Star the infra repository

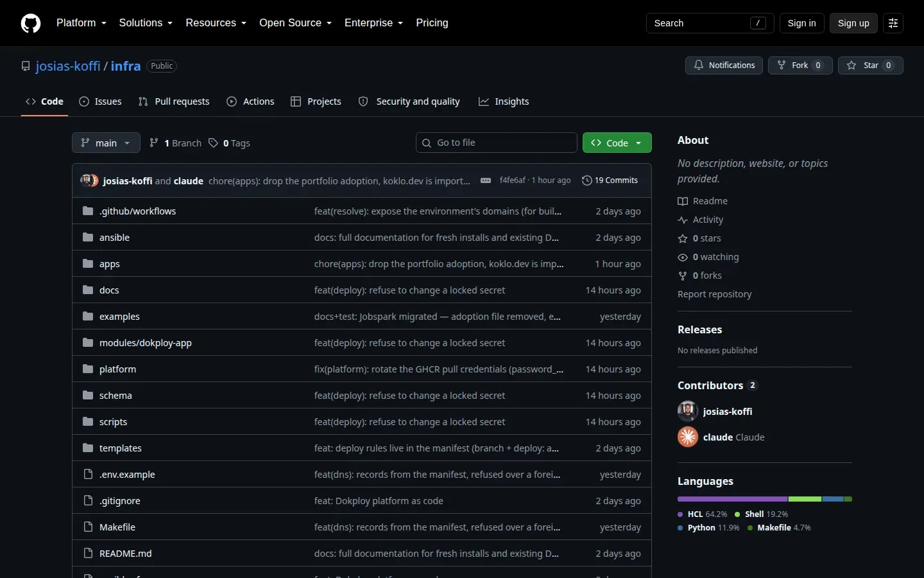[x=870, y=66]
